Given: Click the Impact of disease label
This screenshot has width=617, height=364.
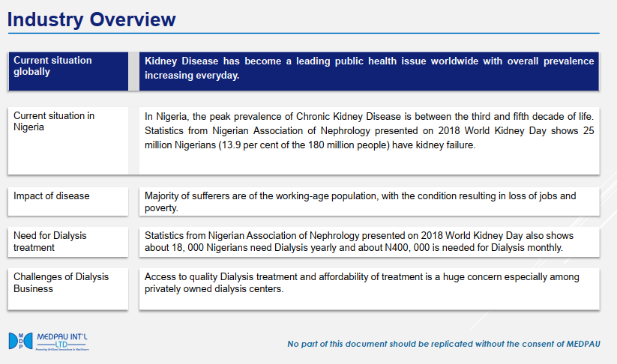Looking at the screenshot, I should [52, 195].
